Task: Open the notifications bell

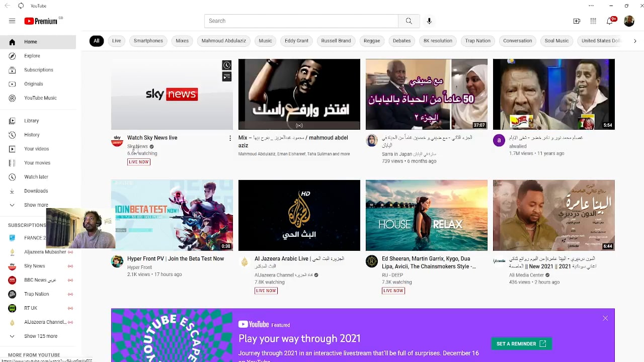Action: [x=610, y=21]
